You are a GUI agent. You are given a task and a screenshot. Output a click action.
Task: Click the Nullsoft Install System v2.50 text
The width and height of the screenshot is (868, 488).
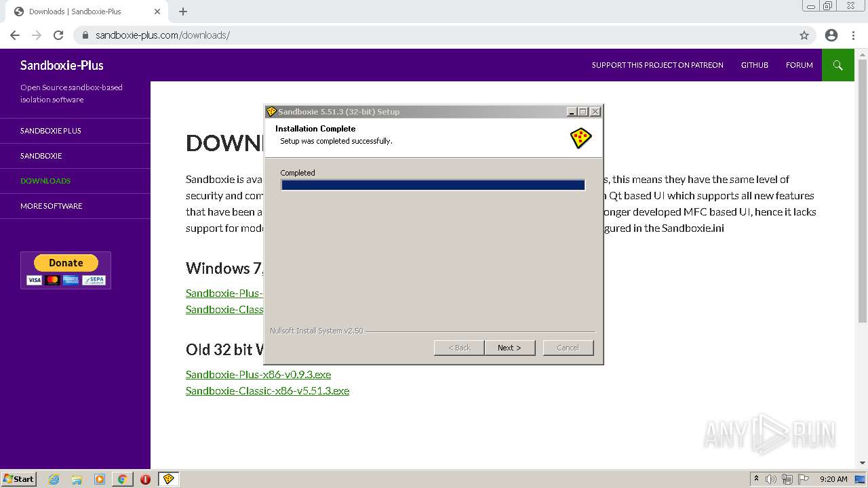[317, 331]
